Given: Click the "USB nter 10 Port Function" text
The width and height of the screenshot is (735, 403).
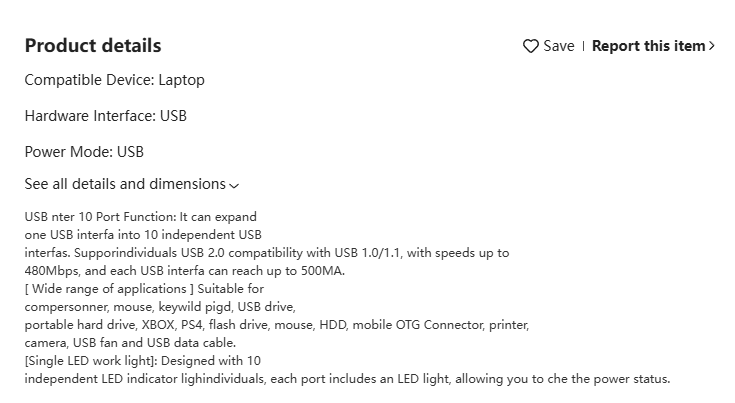Looking at the screenshot, I should (100, 216).
